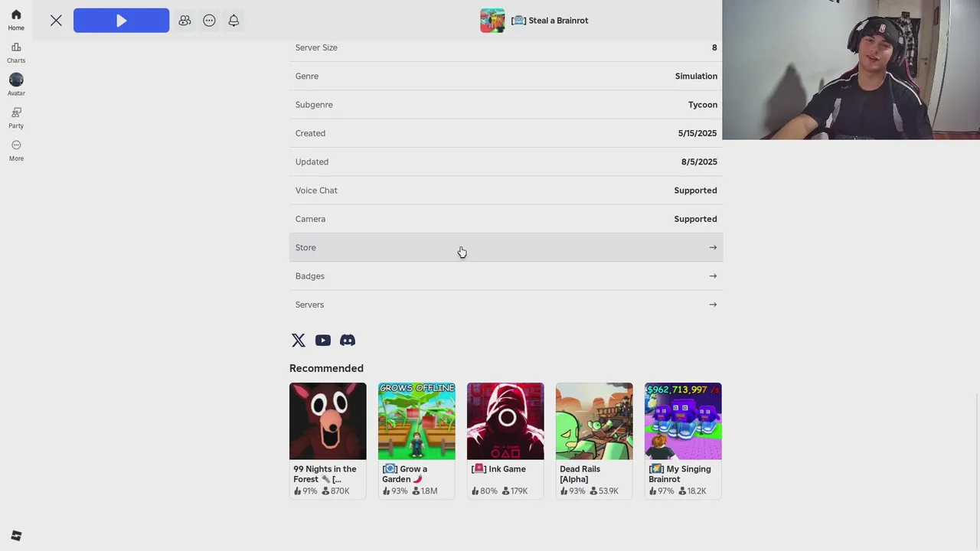The width and height of the screenshot is (980, 551).
Task: Open the Dead Rails [Alpha] thumbnail
Action: (x=594, y=421)
